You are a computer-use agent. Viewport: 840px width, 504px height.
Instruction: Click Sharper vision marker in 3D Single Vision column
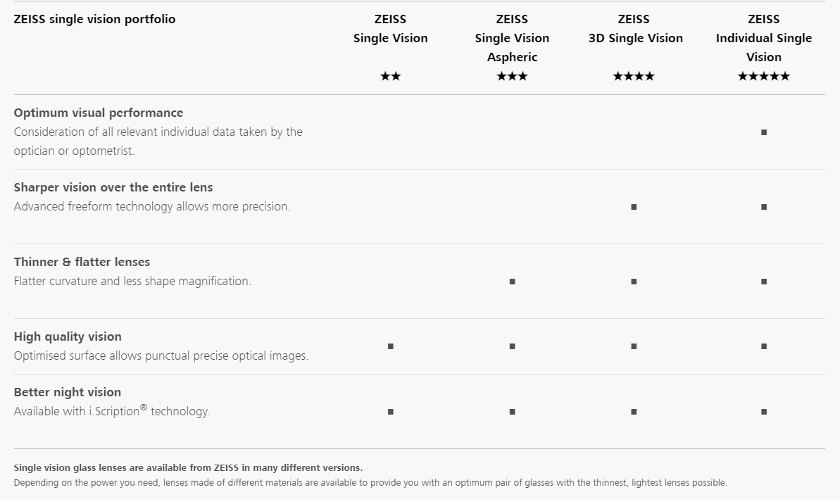tap(634, 207)
